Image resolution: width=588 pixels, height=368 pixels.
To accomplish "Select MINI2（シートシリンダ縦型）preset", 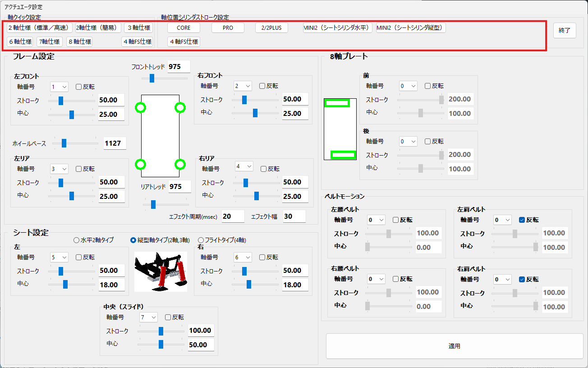I will (x=411, y=28).
